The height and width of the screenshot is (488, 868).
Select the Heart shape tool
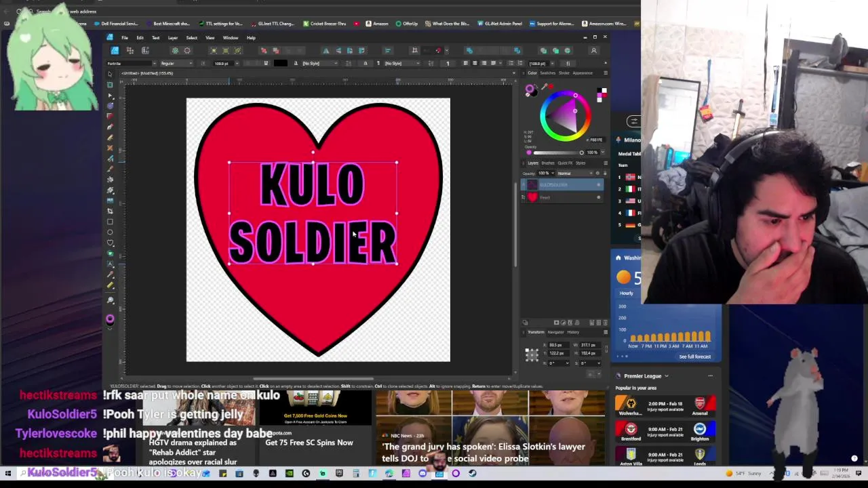pos(110,243)
